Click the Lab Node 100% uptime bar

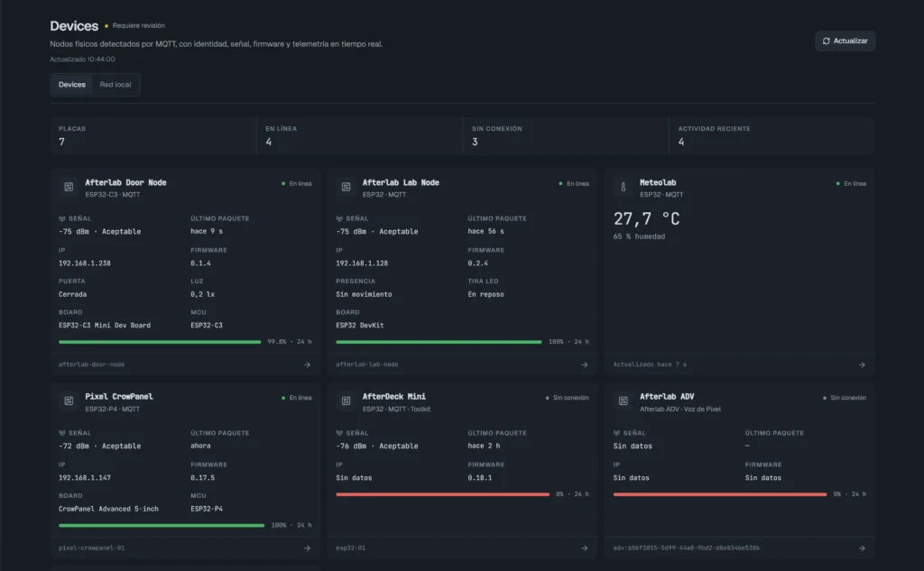click(439, 342)
